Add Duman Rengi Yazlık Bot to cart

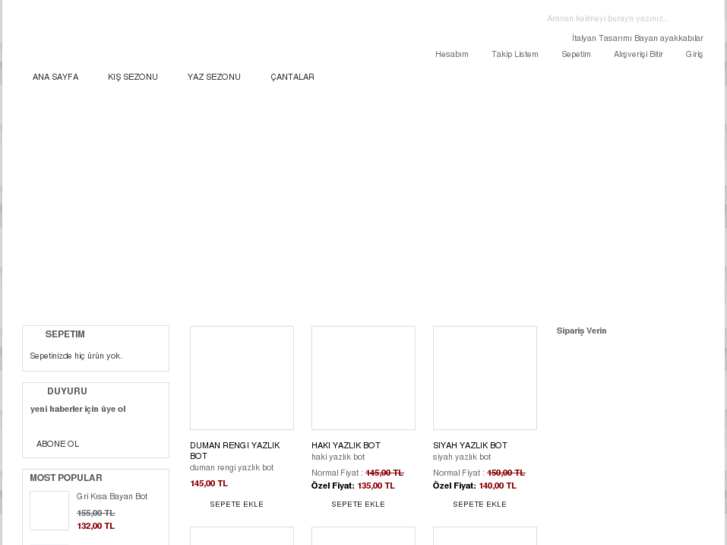(x=237, y=504)
